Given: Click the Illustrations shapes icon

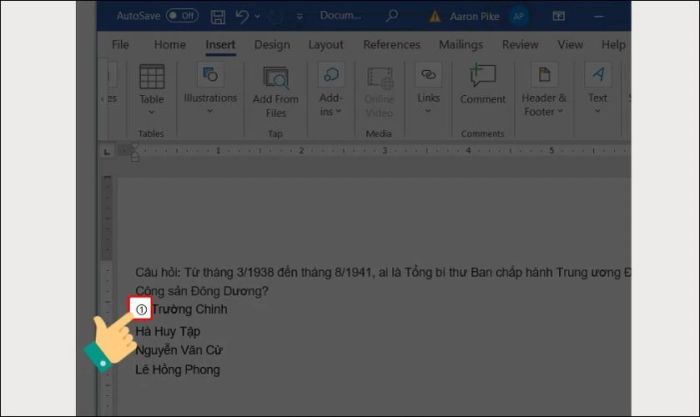Looking at the screenshot, I should 210,75.
